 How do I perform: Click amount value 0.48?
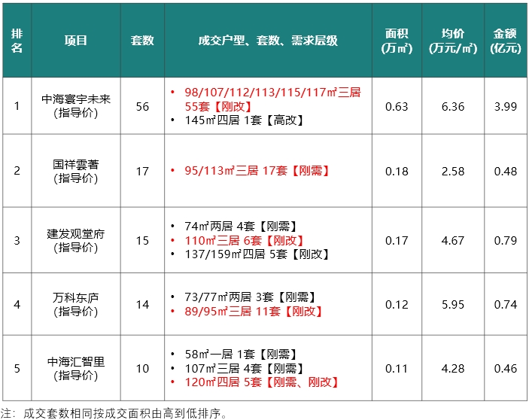click(506, 172)
